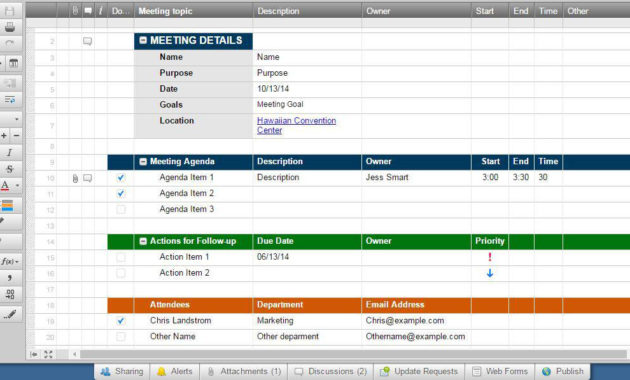Select the Marketing department cell
The image size is (630, 380).
(x=307, y=321)
